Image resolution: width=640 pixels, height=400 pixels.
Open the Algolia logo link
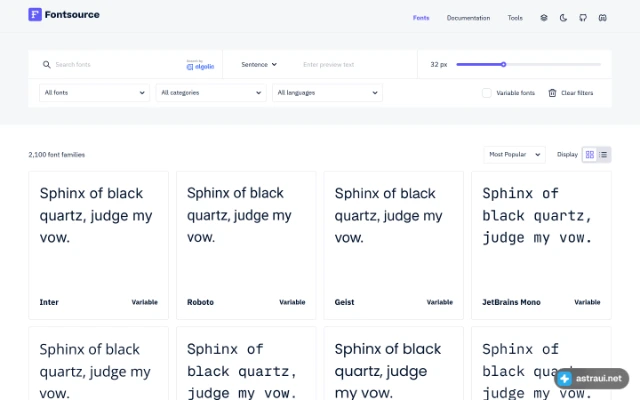click(x=200, y=65)
